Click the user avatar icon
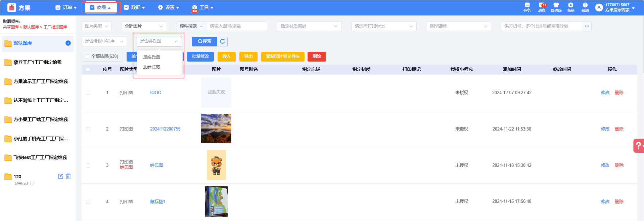The image size is (644, 221). point(599,7)
